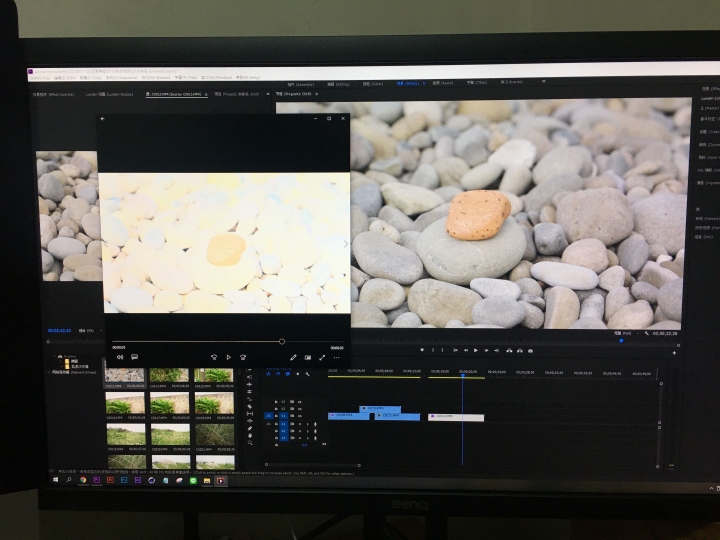
Task: Select the Slip tool
Action: click(x=249, y=414)
